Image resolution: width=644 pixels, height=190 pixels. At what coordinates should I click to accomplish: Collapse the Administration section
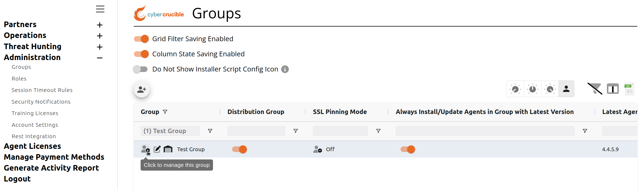(x=100, y=58)
